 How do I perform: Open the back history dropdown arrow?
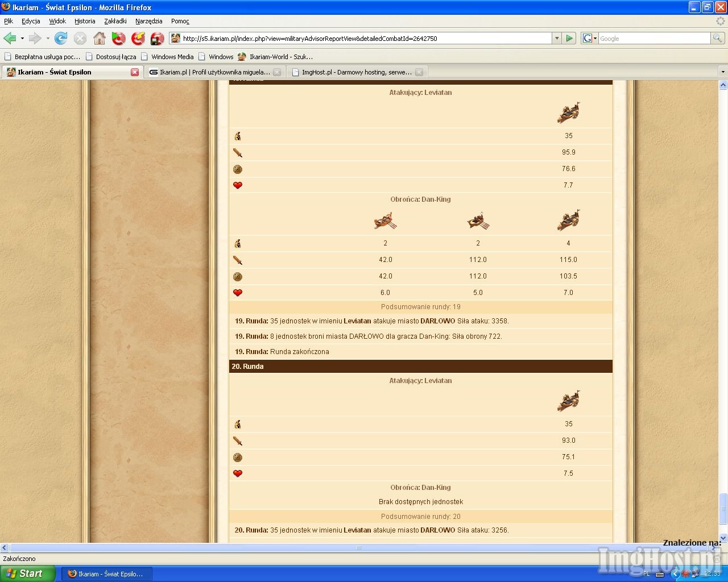tap(22, 38)
